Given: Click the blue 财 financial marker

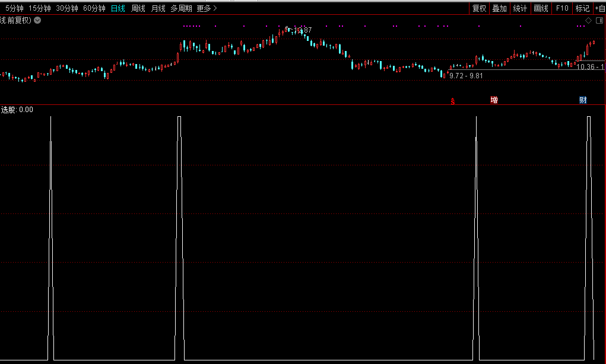Looking at the screenshot, I should click(x=583, y=100).
